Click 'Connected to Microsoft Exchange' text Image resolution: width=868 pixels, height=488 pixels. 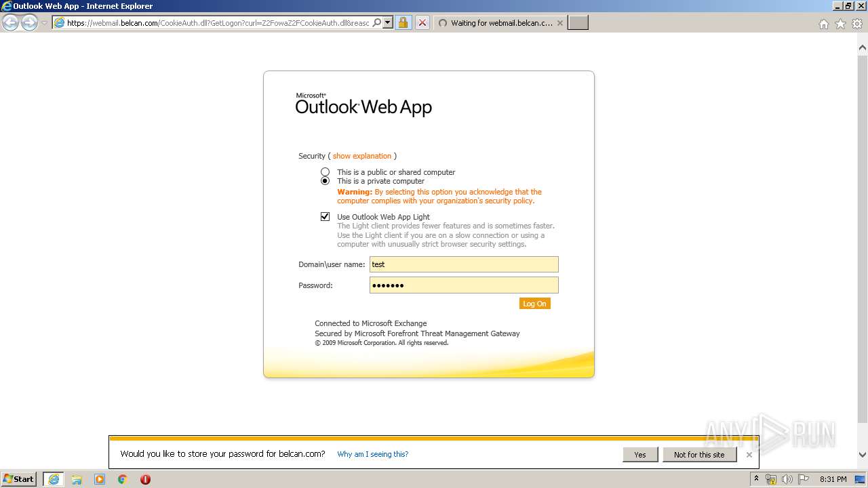[371, 323]
